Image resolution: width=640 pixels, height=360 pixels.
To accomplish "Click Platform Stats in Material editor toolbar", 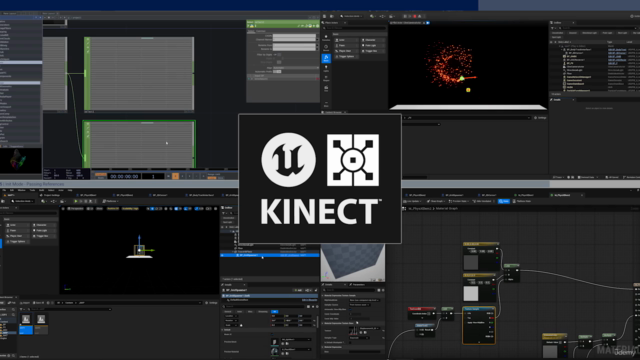I will pos(522,201).
